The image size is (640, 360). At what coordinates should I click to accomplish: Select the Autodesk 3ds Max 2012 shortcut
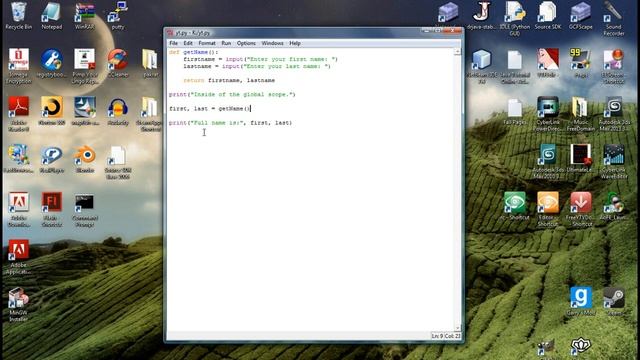coord(613,114)
